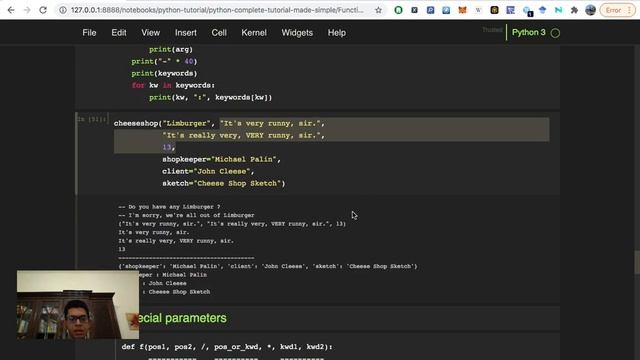Image resolution: width=640 pixels, height=360 pixels.
Task: Open the Insert menu
Action: click(x=186, y=33)
